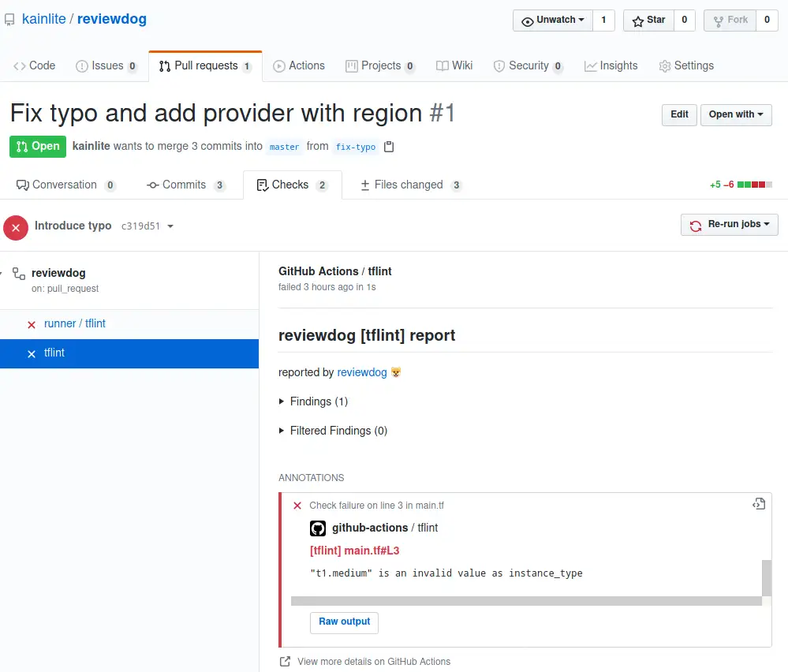The width and height of the screenshot is (788, 672).
Task: Open the commit selector arrow next to c319d51
Action: coord(170,226)
